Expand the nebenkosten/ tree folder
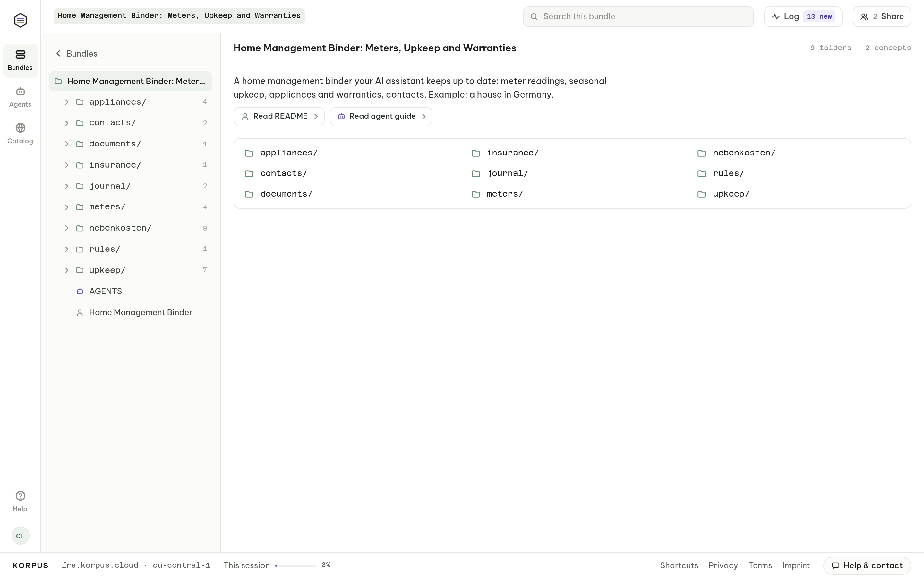The width and height of the screenshot is (924, 578). [x=67, y=228]
